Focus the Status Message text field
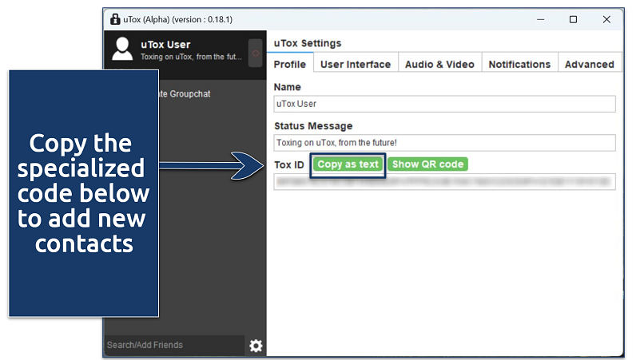Image resolution: width=644 pixels, height=360 pixels. [444, 143]
